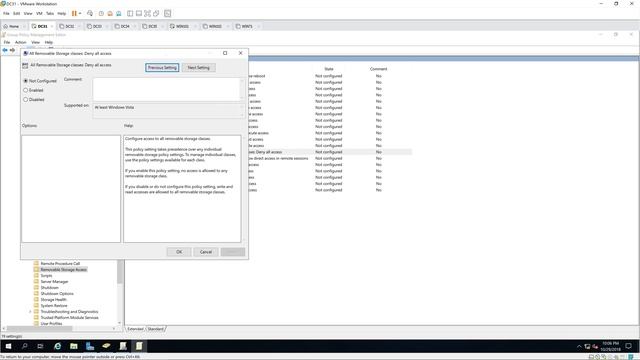Click the active Group Policy editor taskbar icon
This screenshot has height=360, width=640.
tap(139, 346)
